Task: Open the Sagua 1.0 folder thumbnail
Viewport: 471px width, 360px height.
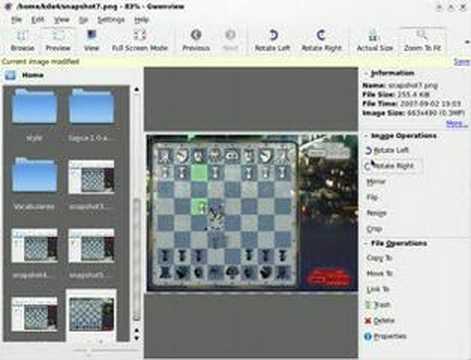Action: [91, 107]
